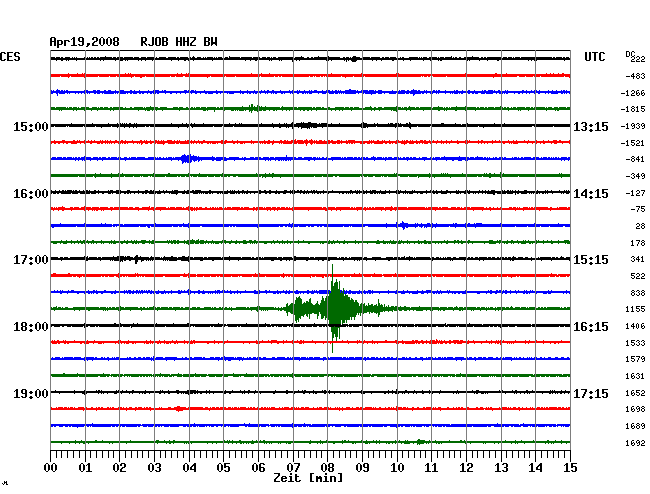The image size is (650, 494).
Task: Select the DC offset value 1698
Action: coord(635,409)
